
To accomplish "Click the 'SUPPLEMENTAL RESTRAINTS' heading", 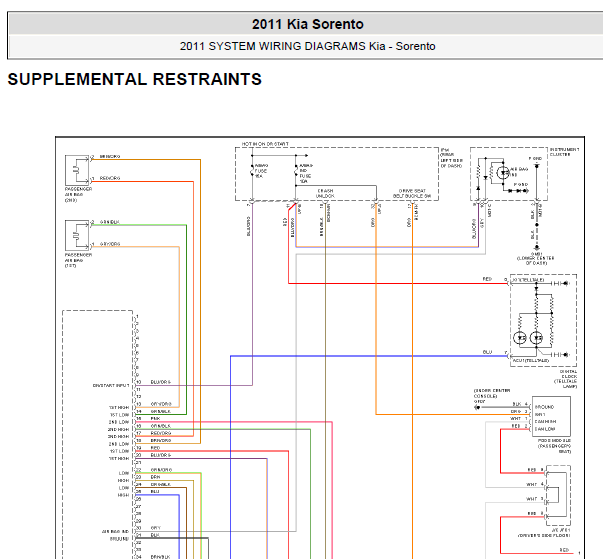I will (x=135, y=80).
